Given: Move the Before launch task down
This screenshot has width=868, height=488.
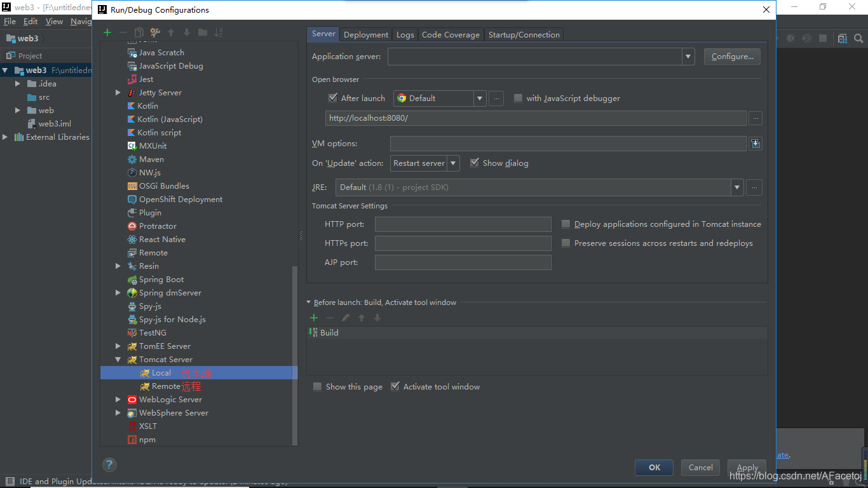Looking at the screenshot, I should pyautogui.click(x=377, y=318).
